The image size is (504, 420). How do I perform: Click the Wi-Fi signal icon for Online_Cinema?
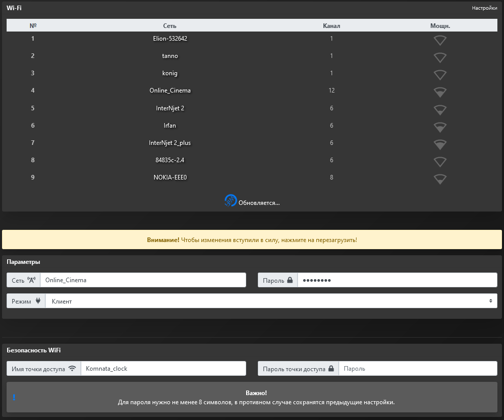[440, 92]
